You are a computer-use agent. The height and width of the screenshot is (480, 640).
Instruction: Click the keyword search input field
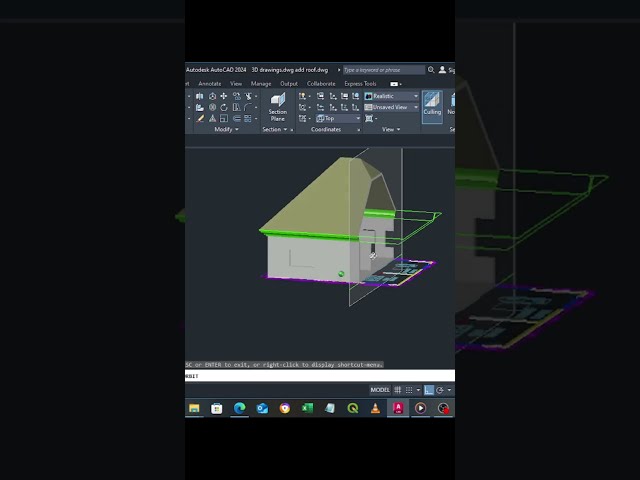[384, 70]
